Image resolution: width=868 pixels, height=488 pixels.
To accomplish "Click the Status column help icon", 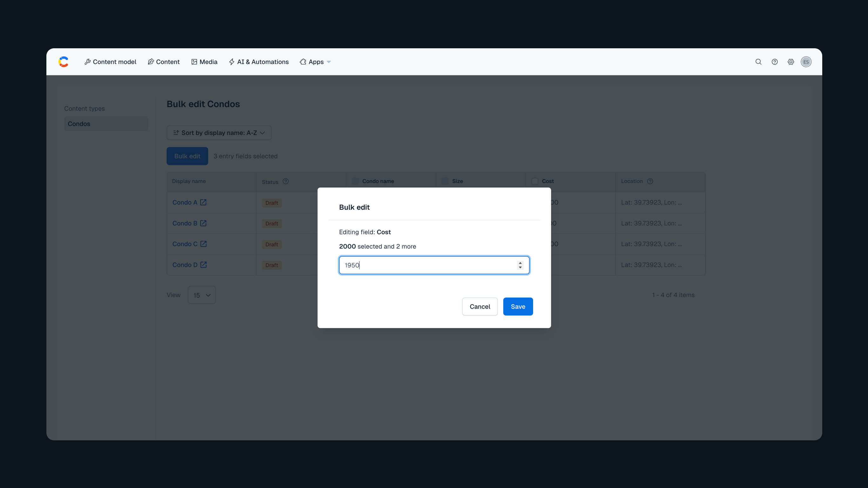I will pyautogui.click(x=286, y=181).
